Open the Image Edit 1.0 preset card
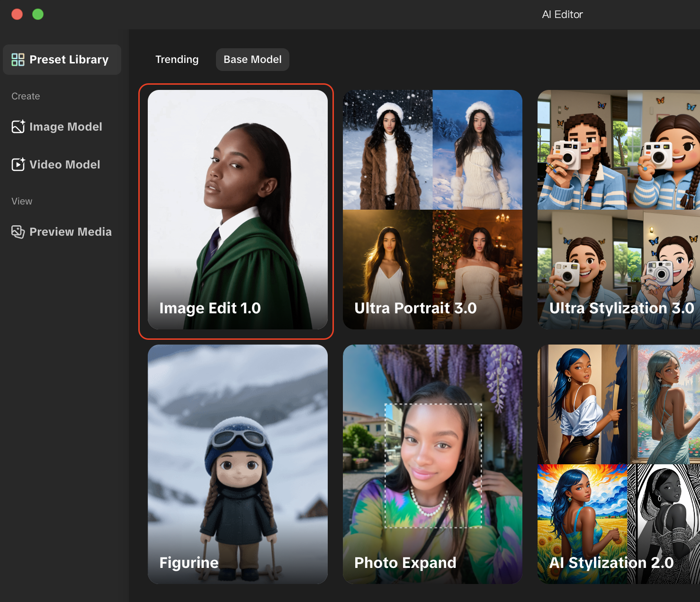This screenshot has width=700, height=602. tap(237, 209)
